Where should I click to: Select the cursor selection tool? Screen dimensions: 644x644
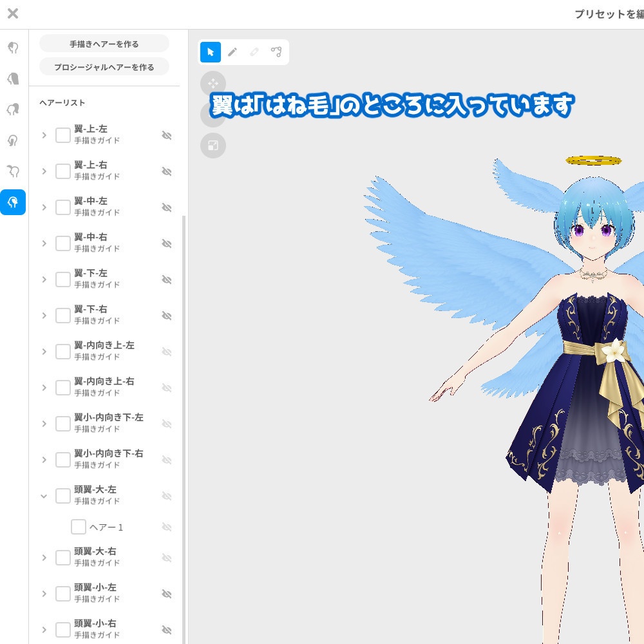210,52
